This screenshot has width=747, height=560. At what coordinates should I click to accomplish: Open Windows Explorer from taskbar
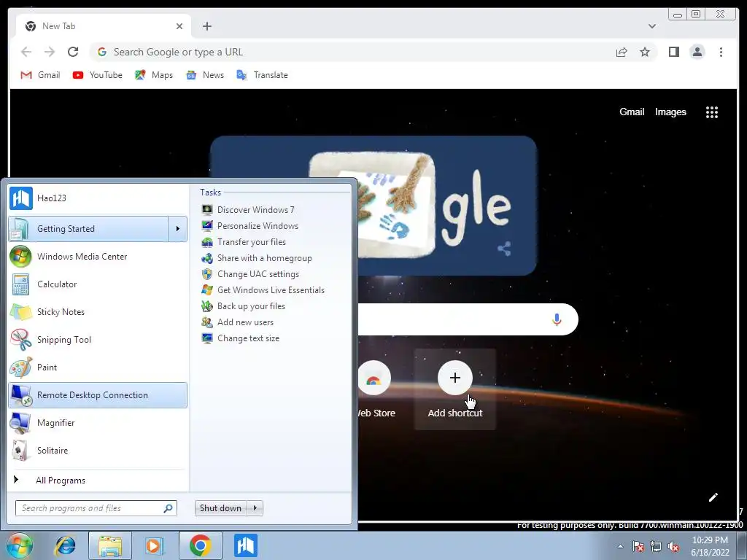[109, 545]
